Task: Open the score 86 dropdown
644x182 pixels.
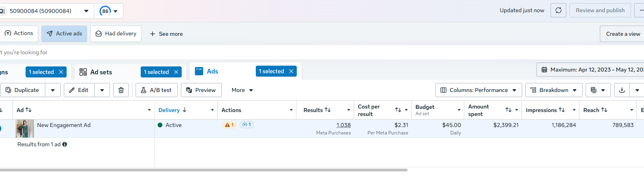Action: pyautogui.click(x=109, y=11)
